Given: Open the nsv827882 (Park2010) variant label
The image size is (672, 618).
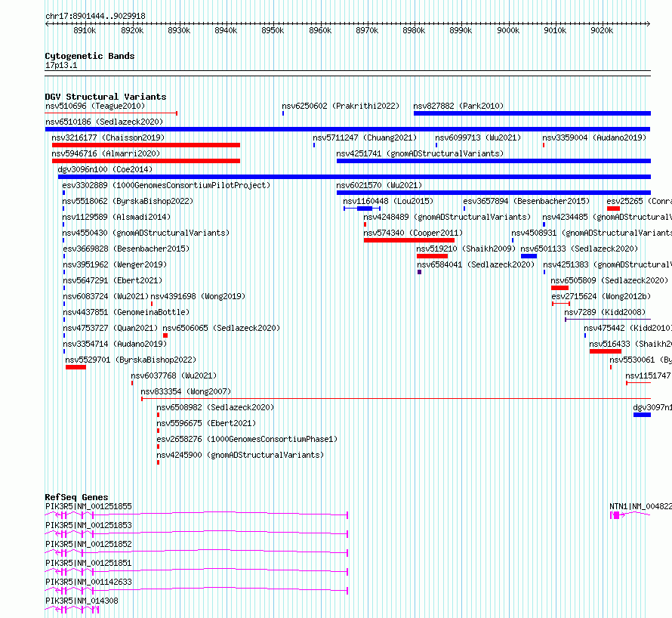Looking at the screenshot, I should (458, 106).
